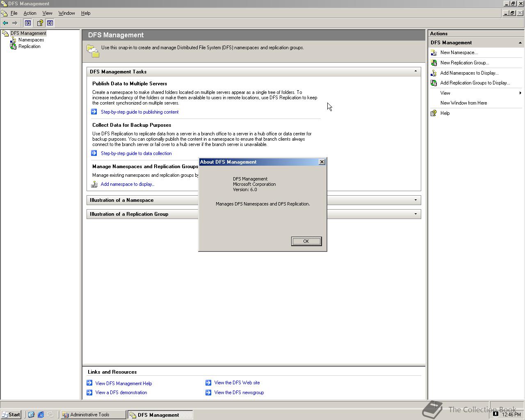Viewport: 525px width, 420px height.
Task: Toggle the Show/Hide Console Tree toolbar icon
Action: pos(28,23)
